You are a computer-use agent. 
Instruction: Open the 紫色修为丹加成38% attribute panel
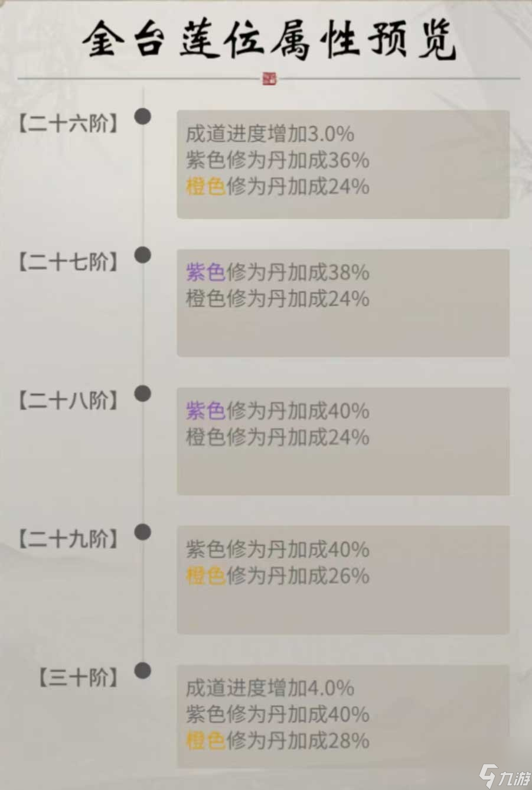[343, 303]
